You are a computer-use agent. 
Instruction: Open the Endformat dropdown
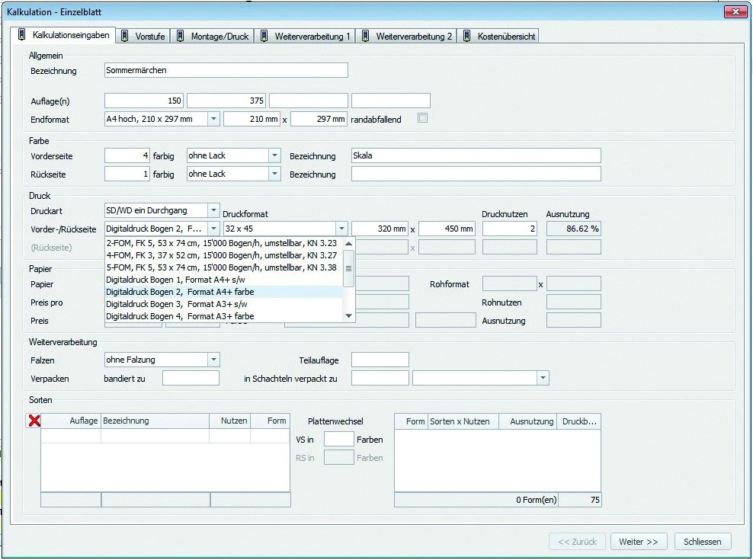pyautogui.click(x=213, y=119)
